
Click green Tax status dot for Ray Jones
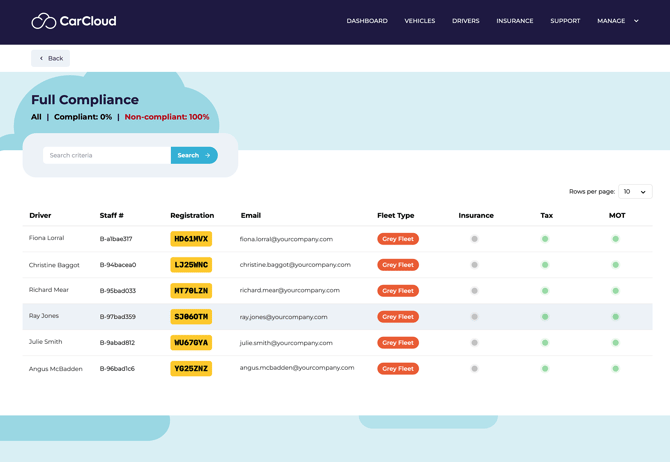coord(545,317)
